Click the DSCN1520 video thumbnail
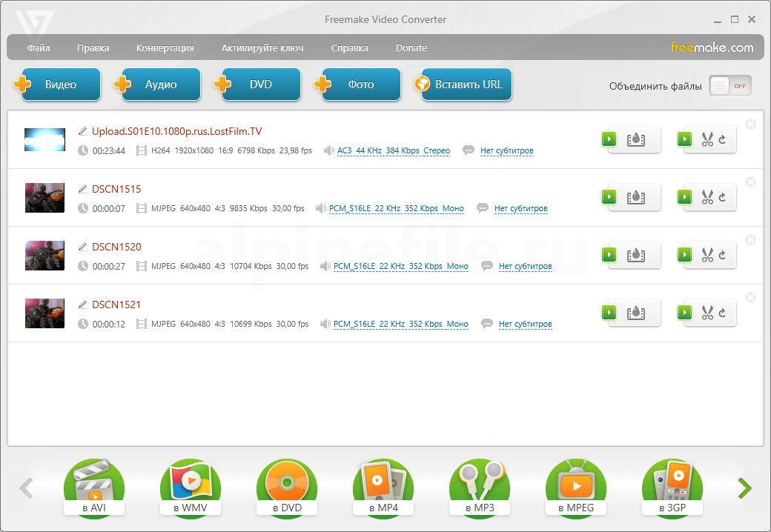 pos(45,255)
